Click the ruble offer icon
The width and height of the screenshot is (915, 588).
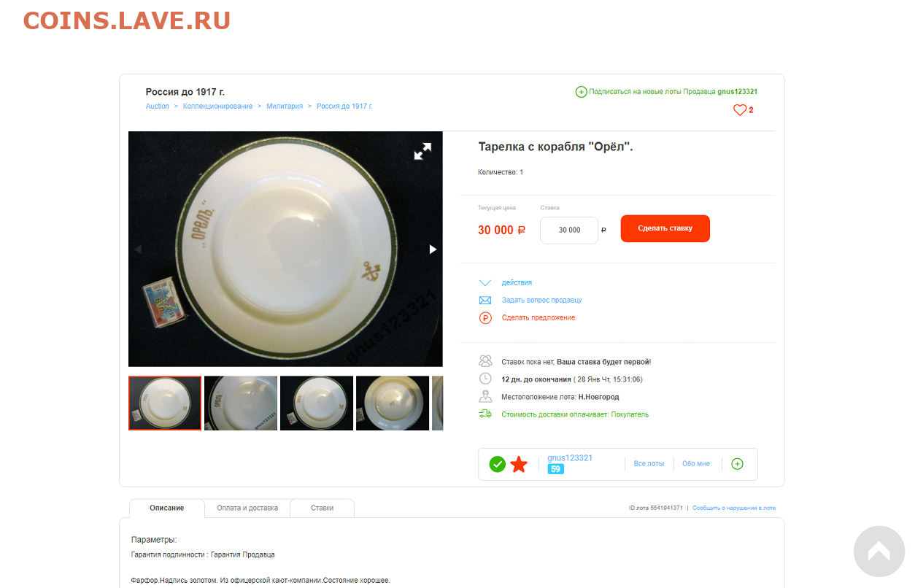[485, 317]
